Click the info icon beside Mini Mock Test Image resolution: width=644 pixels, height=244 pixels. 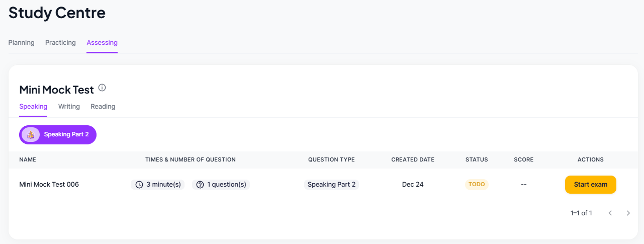tap(102, 88)
